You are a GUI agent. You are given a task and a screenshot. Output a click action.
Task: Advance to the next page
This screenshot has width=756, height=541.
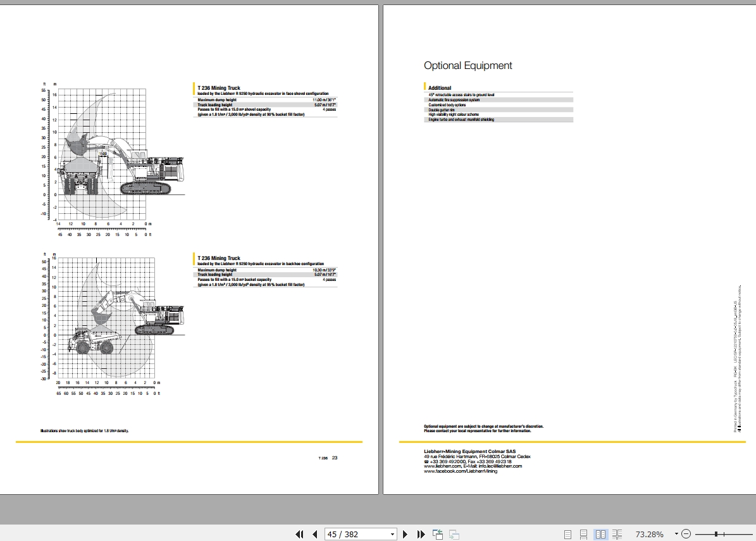click(x=405, y=534)
